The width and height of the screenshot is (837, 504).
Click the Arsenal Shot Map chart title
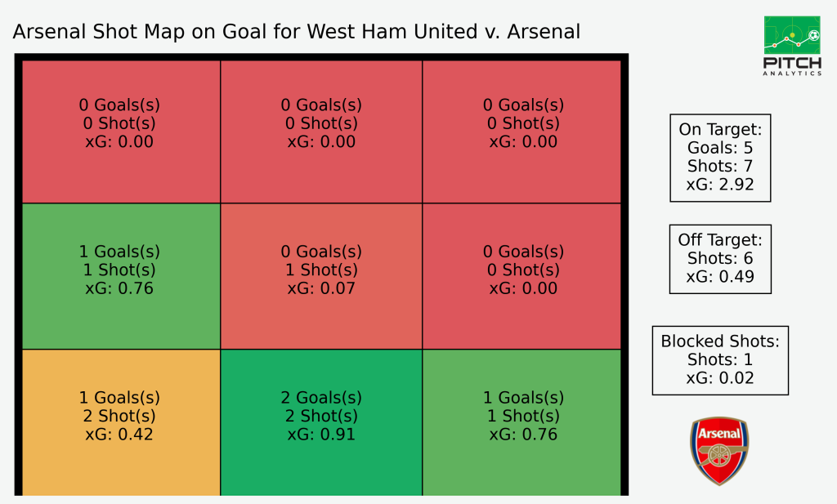tap(296, 32)
